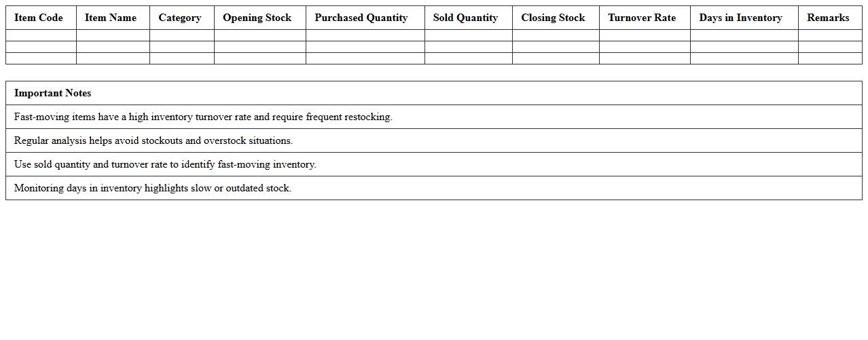
Task: Click the Important Notes heading
Action: point(53,93)
